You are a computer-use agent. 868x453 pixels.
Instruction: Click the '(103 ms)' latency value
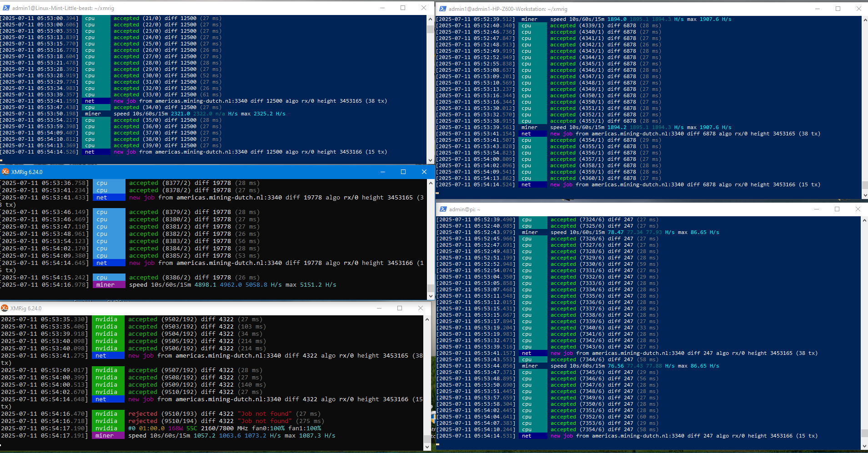(x=252, y=326)
